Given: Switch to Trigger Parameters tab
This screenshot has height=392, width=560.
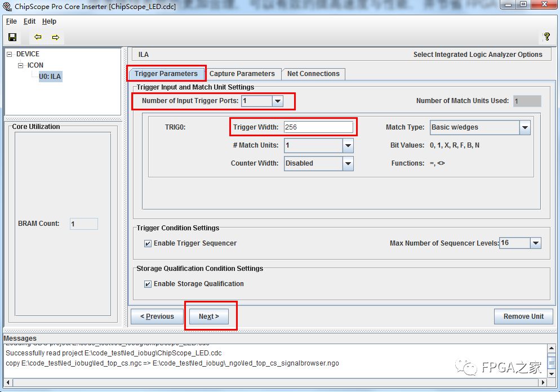Looking at the screenshot, I should click(x=166, y=74).
